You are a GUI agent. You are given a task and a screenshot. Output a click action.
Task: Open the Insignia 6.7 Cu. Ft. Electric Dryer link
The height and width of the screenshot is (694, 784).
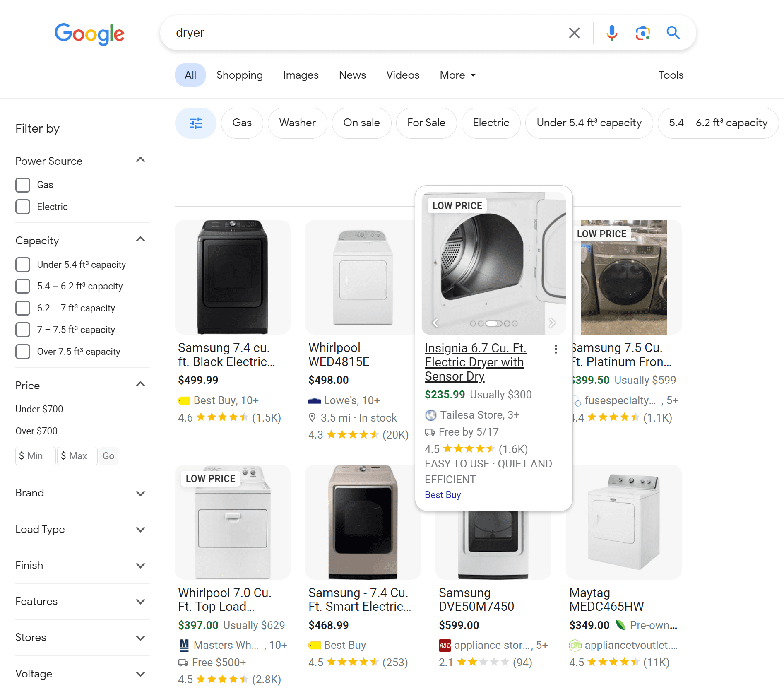475,362
